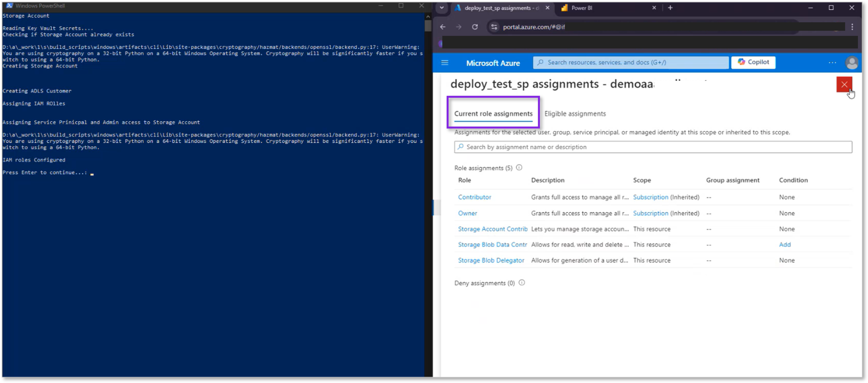The image size is (868, 383).
Task: Sort by the Description column header
Action: pyautogui.click(x=548, y=180)
